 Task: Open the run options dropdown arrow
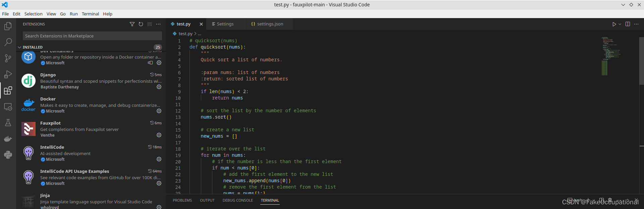tap(620, 24)
